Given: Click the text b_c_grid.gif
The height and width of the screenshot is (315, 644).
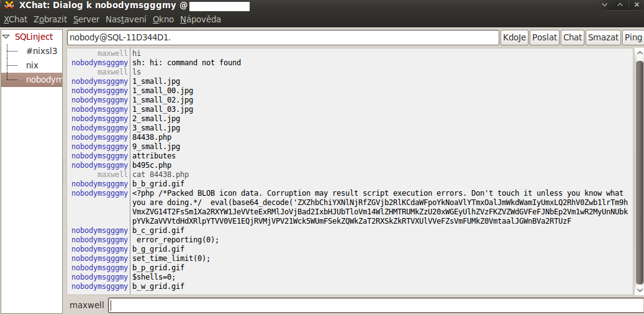Looking at the screenshot, I should click(158, 231).
